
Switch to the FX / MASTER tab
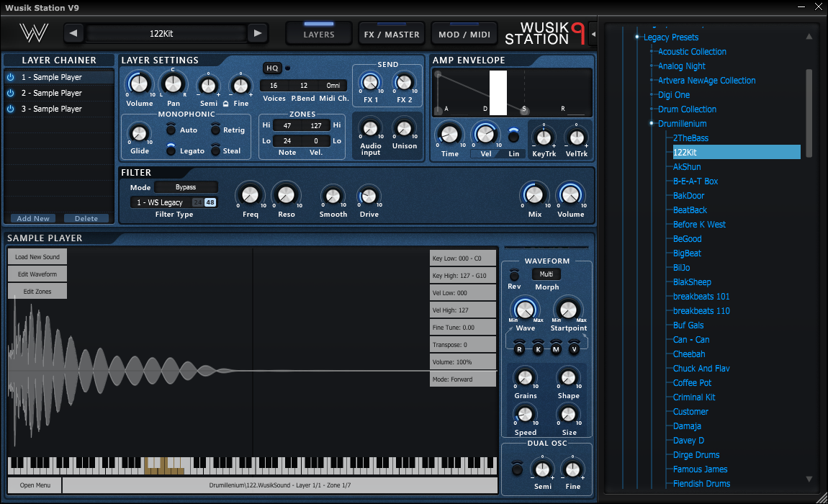pos(392,33)
